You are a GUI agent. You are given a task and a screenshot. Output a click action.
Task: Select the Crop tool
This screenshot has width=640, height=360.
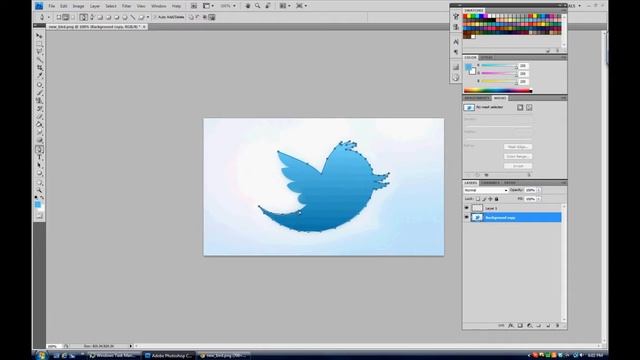[39, 67]
